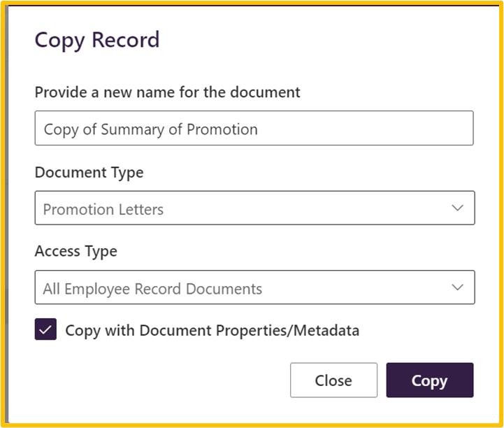Open the Access Type dropdown
Viewport: 504px width, 428px height.
click(254, 287)
